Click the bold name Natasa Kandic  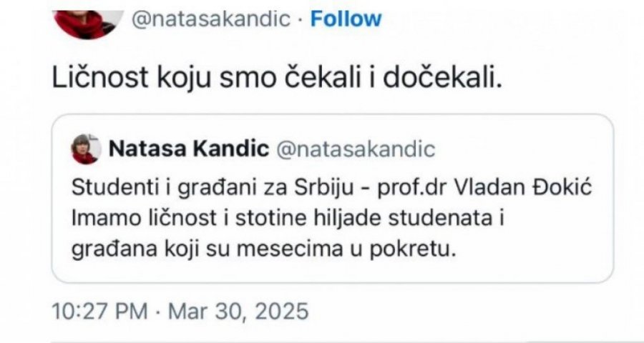coord(189,149)
